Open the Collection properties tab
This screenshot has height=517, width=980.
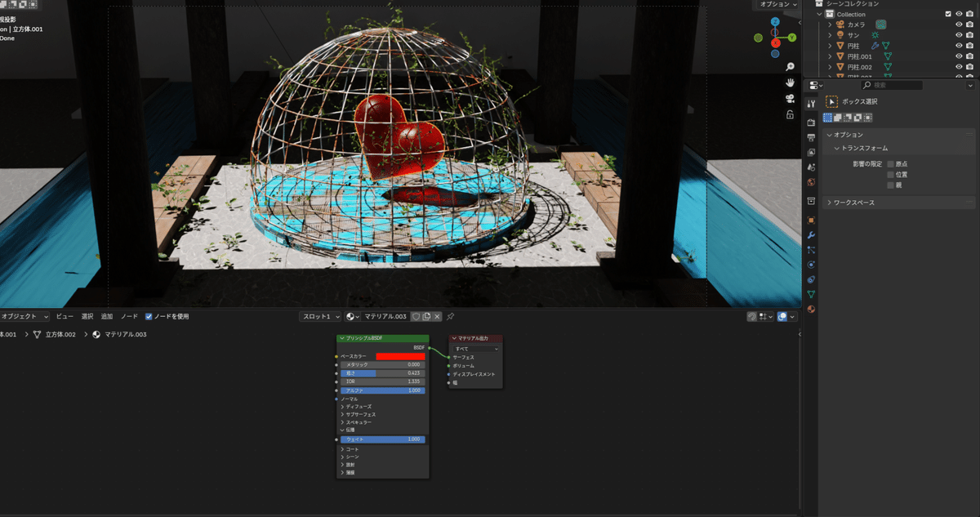point(811,201)
